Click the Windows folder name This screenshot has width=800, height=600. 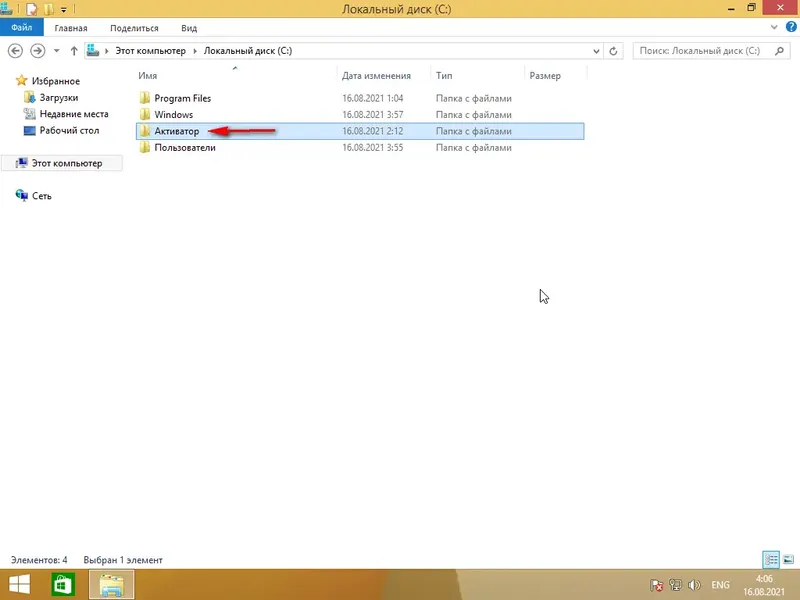(x=173, y=114)
